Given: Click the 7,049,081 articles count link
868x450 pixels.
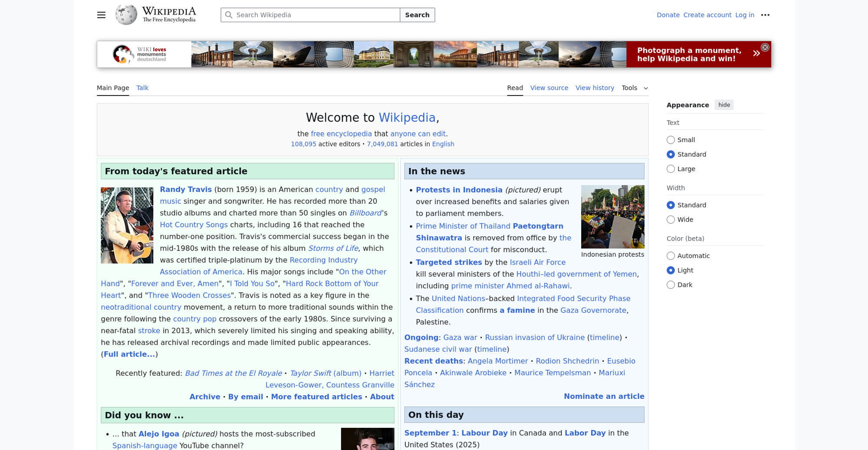Looking at the screenshot, I should pyautogui.click(x=382, y=144).
